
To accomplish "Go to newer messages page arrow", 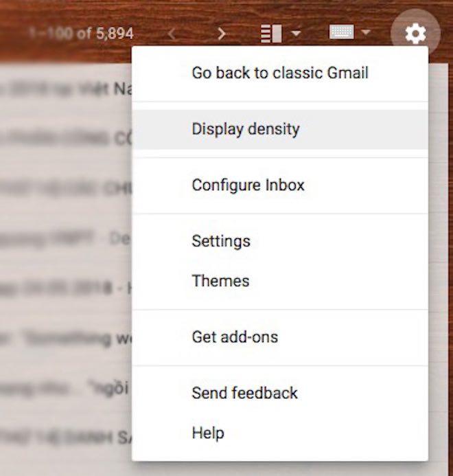I will (172, 34).
